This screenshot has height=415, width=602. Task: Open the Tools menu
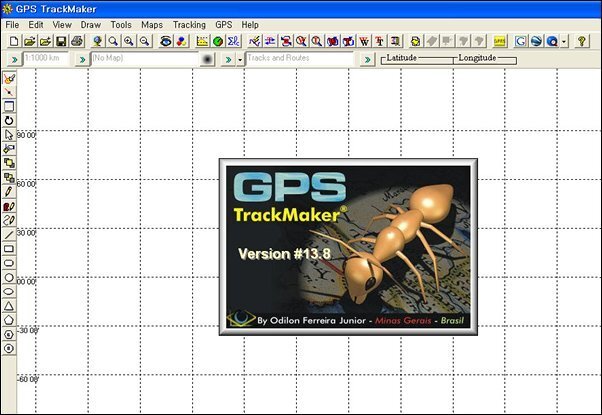coord(121,25)
